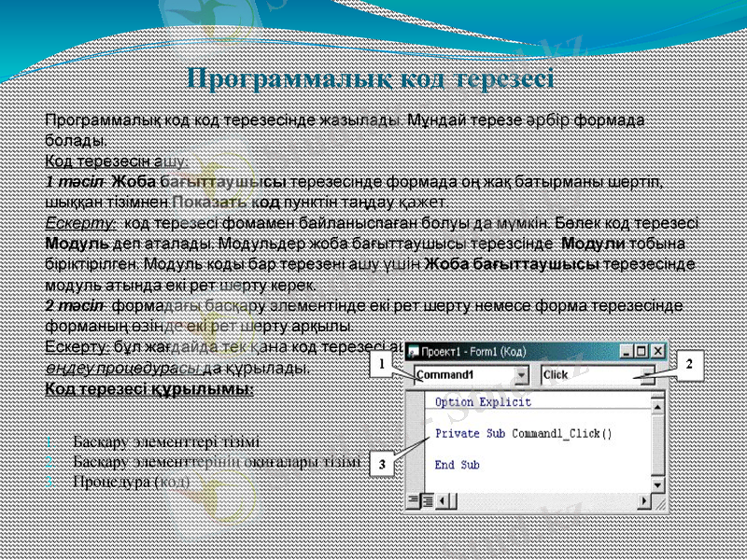The image size is (747, 560).
Task: Click the code window maximize icon
Action: [640, 352]
